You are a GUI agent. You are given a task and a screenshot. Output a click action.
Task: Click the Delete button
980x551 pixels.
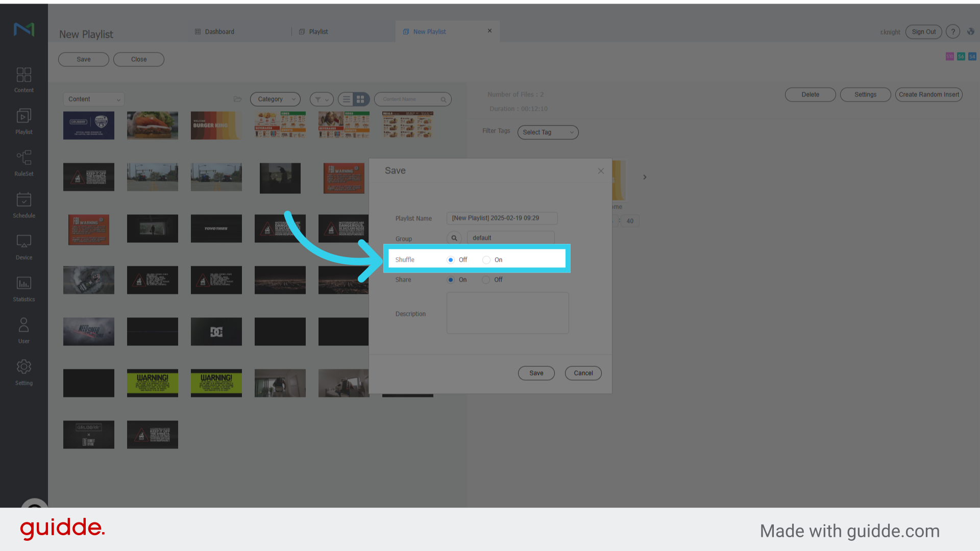tap(810, 94)
